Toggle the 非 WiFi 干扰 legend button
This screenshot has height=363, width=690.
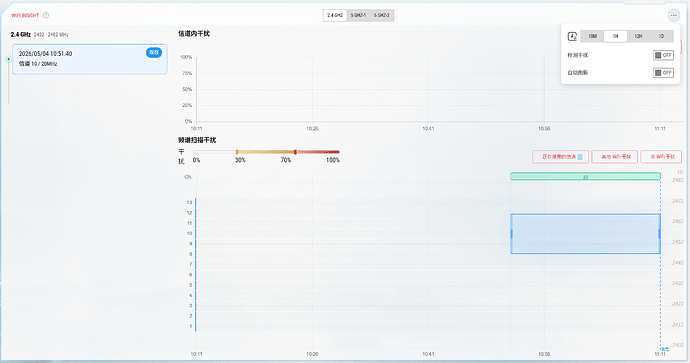[661, 157]
